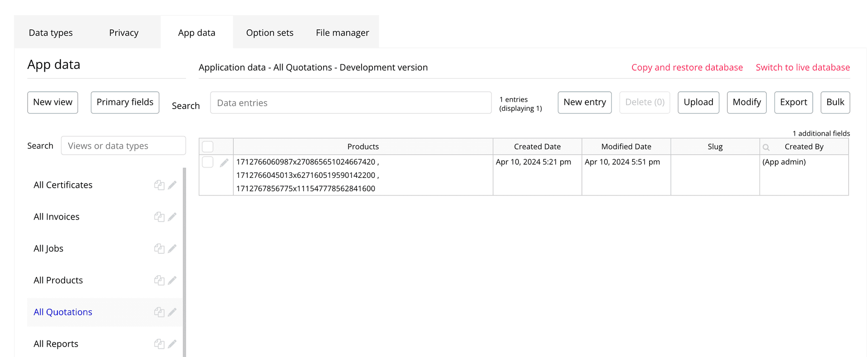Select All Certificates in the views list

pos(63,185)
